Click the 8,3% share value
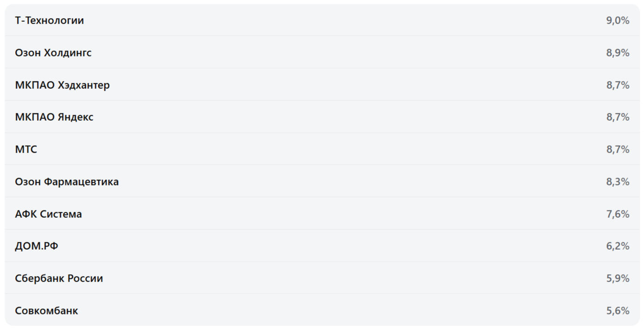The height and width of the screenshot is (331, 644). pyautogui.click(x=618, y=182)
